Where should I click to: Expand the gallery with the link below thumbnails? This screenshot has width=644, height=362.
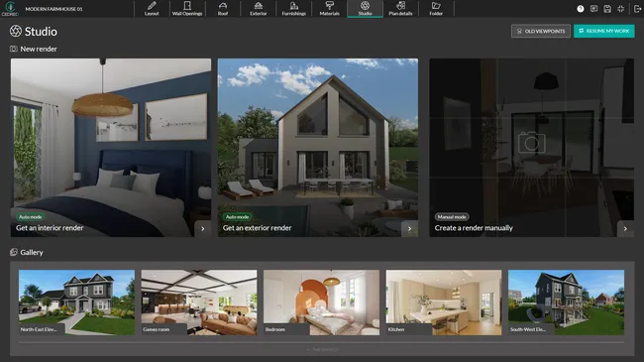(x=323, y=350)
